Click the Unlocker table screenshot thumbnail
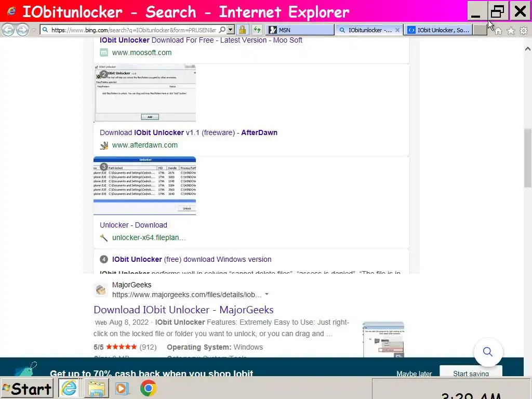The height and width of the screenshot is (399, 532). point(145,185)
